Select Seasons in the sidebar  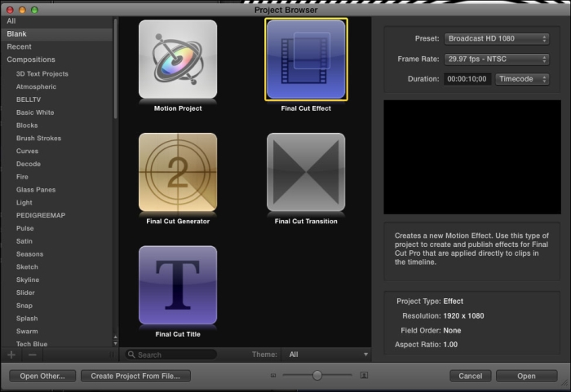coord(29,254)
